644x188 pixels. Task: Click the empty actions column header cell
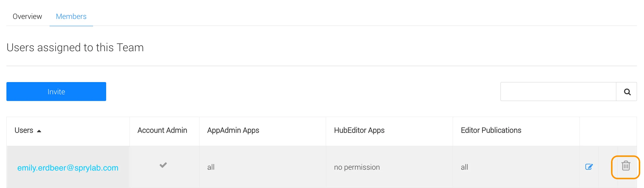click(x=608, y=131)
